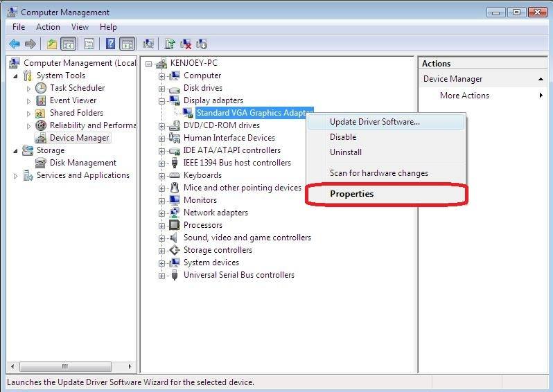The image size is (553, 392).
Task: Click the Scan for hardware changes toolbar icon
Action: click(148, 44)
